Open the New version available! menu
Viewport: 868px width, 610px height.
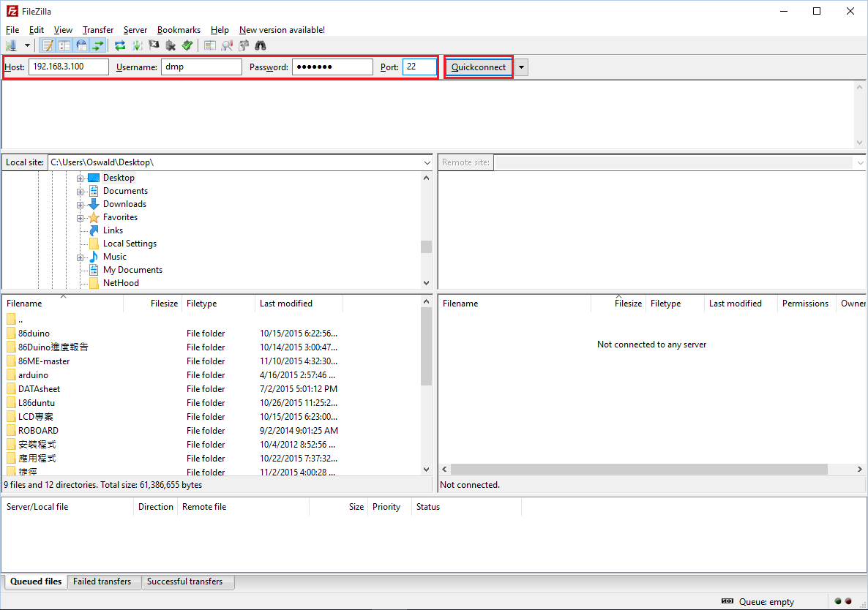282,30
